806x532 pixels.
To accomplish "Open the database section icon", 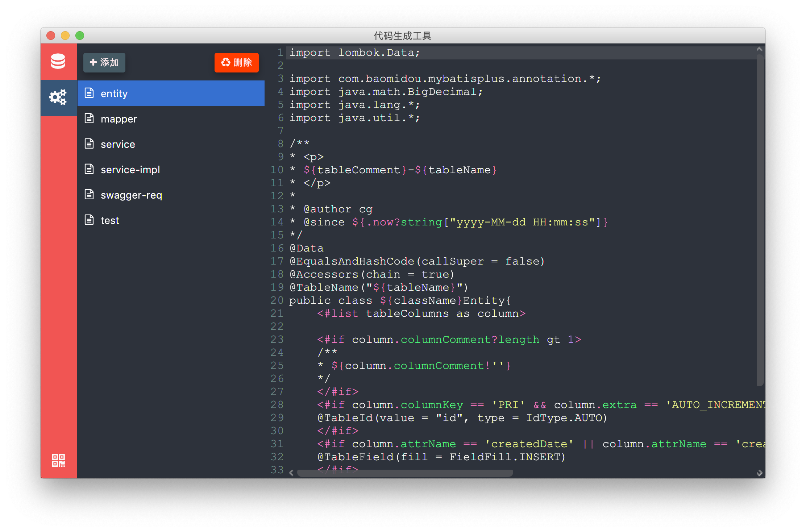I will point(58,61).
